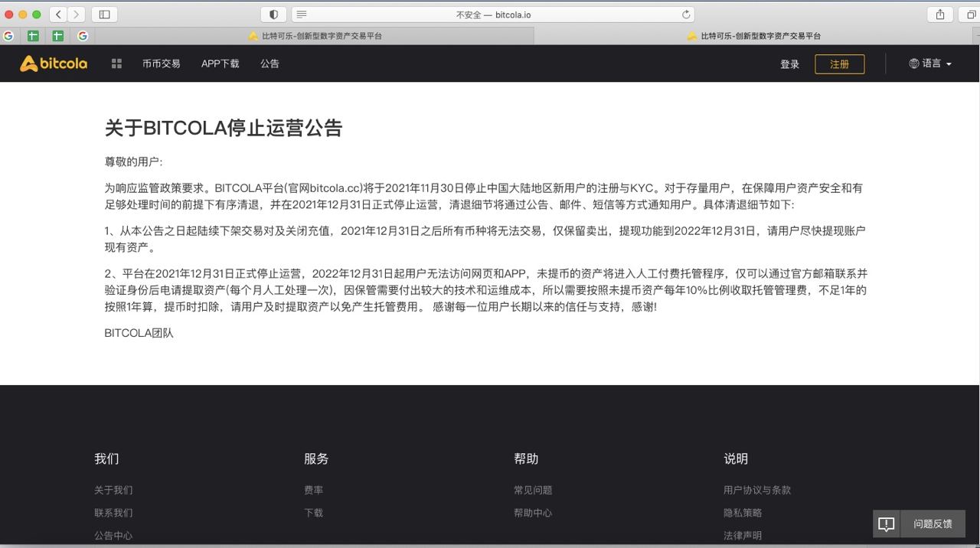Image resolution: width=980 pixels, height=548 pixels.
Task: Click the bitcola logo
Action: tap(54, 64)
